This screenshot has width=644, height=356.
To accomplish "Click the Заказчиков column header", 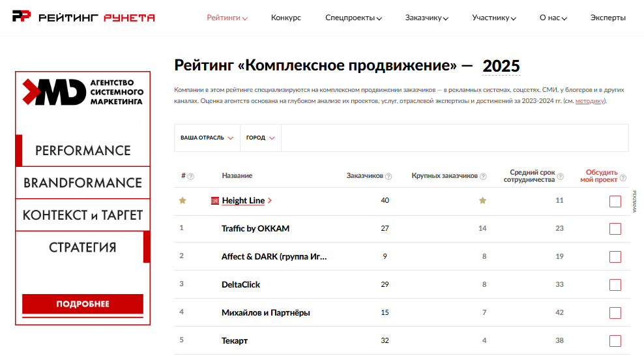I will click(x=365, y=176).
